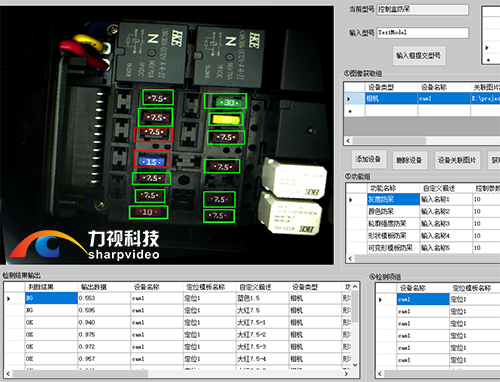This screenshot has height=382, width=500.
Task: Click the results table's horizontal scrollbar thumb
Action: [80, 374]
